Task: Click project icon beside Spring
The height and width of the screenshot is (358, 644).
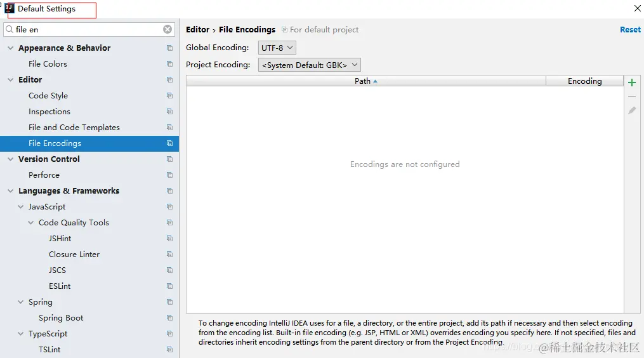Action: [169, 302]
